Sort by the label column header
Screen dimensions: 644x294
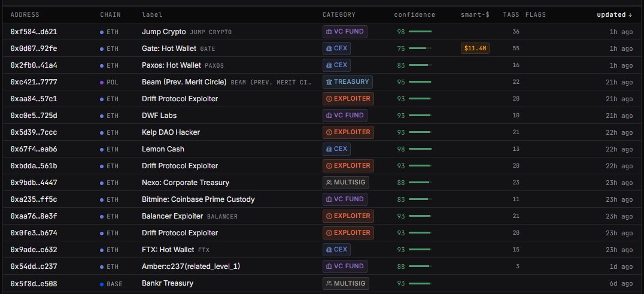(152, 15)
